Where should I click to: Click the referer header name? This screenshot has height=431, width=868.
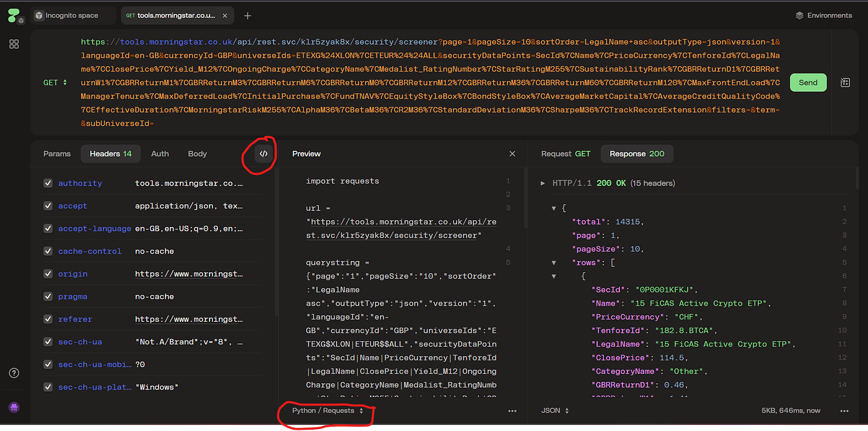[75, 319]
